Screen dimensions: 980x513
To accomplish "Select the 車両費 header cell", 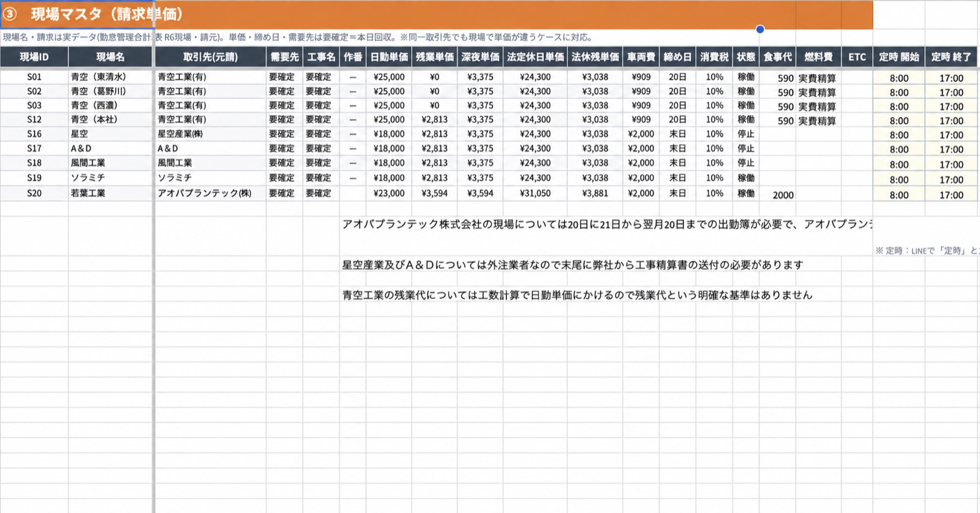I will click(641, 57).
